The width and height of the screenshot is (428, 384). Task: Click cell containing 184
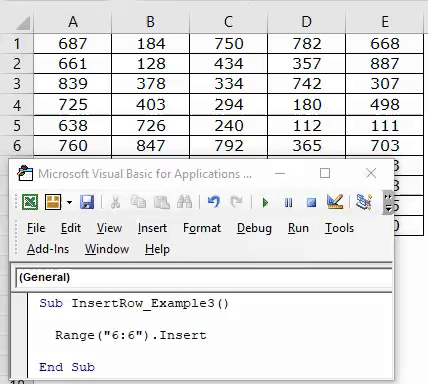click(151, 44)
